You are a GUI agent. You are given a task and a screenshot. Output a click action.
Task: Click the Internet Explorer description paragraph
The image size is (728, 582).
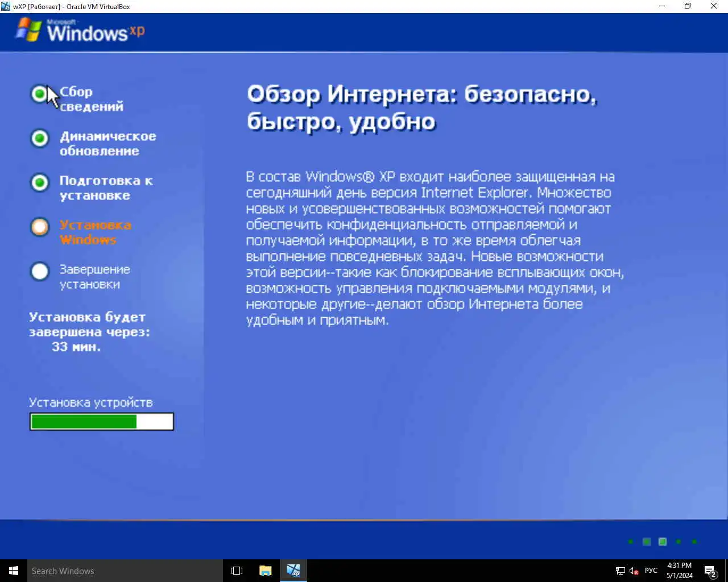click(435, 248)
